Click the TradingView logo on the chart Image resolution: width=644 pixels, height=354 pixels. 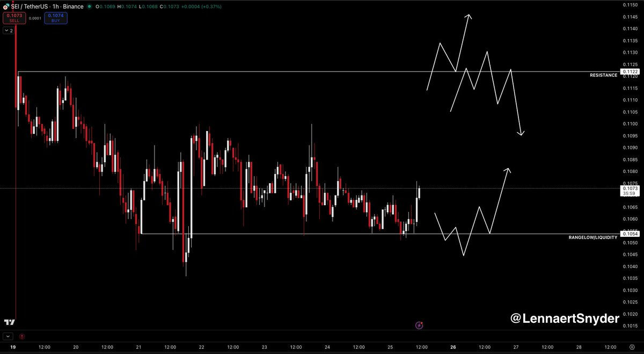click(9, 322)
